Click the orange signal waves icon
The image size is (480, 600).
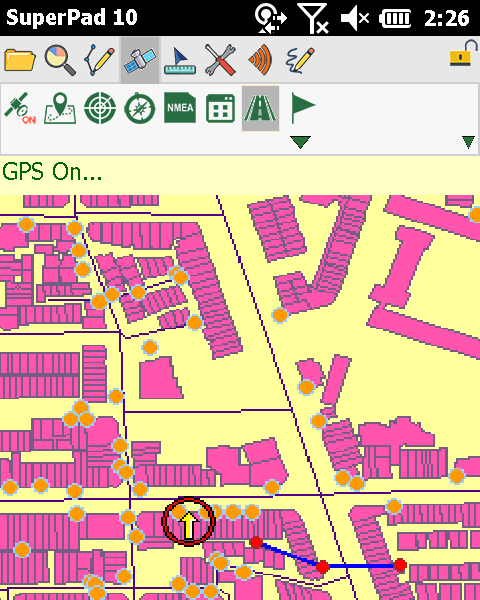[261, 60]
